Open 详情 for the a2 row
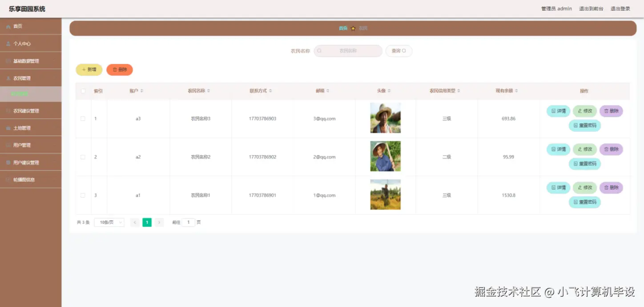644x307 pixels. coord(558,149)
